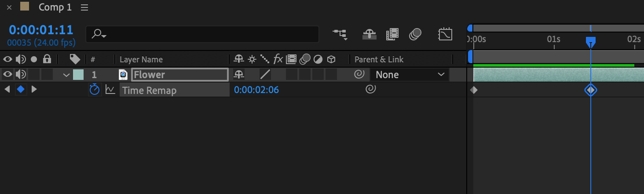Mute the Flower layer audio
644x194 pixels.
pyautogui.click(x=20, y=75)
